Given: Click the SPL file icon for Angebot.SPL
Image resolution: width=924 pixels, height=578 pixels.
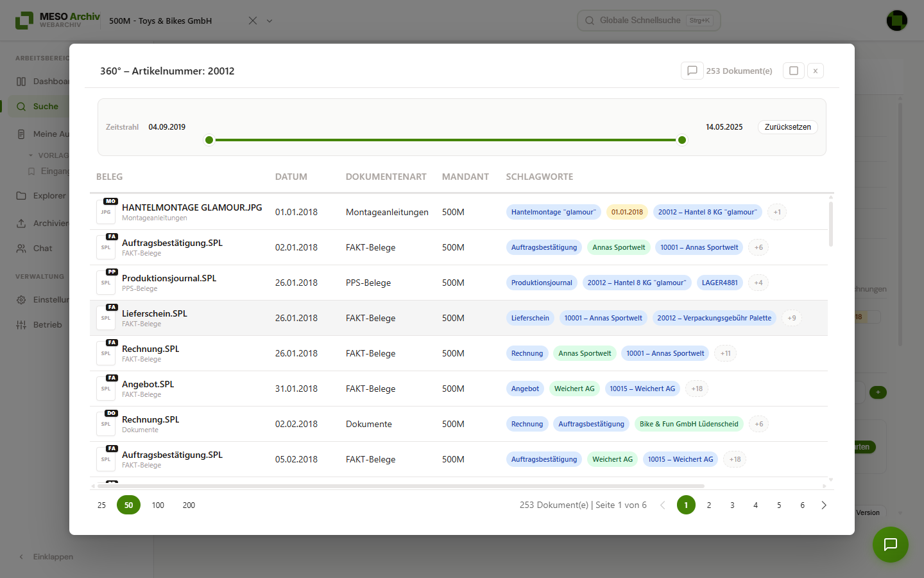Looking at the screenshot, I should tap(106, 389).
